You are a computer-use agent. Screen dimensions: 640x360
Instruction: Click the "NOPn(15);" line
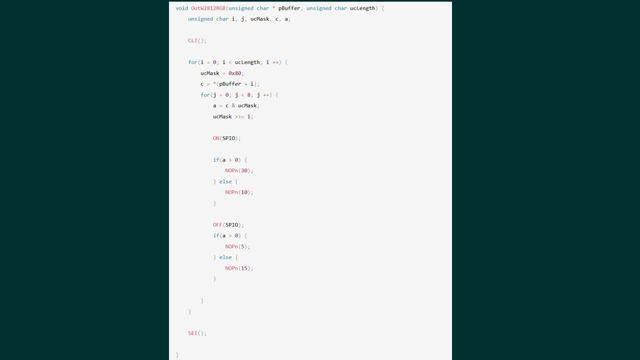point(239,268)
